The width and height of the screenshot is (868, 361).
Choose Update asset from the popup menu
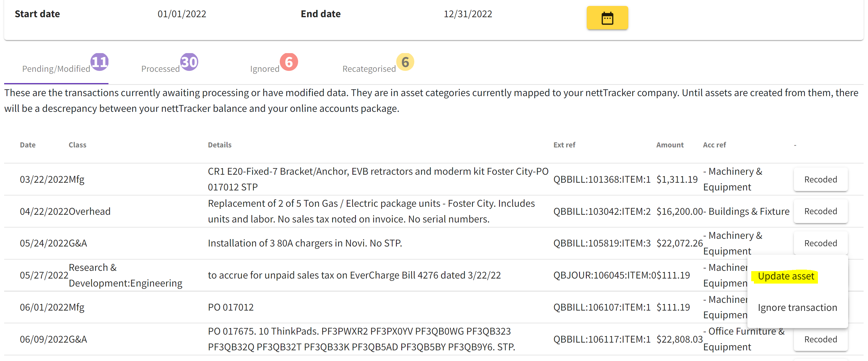786,276
